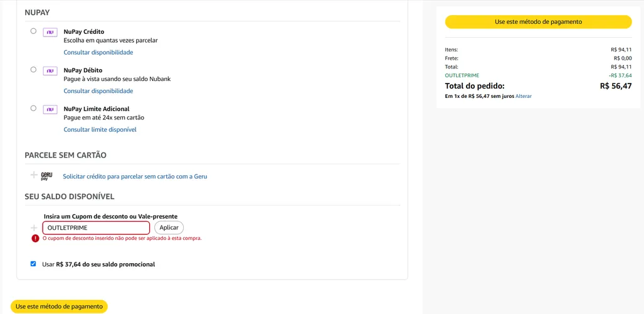Select the NuPay Limite Adicional radio button

point(33,108)
